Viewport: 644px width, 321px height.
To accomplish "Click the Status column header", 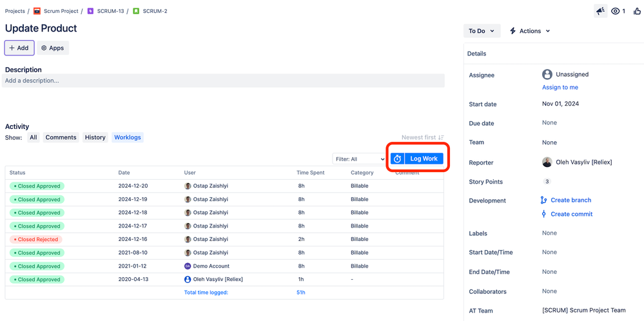I will tap(17, 173).
